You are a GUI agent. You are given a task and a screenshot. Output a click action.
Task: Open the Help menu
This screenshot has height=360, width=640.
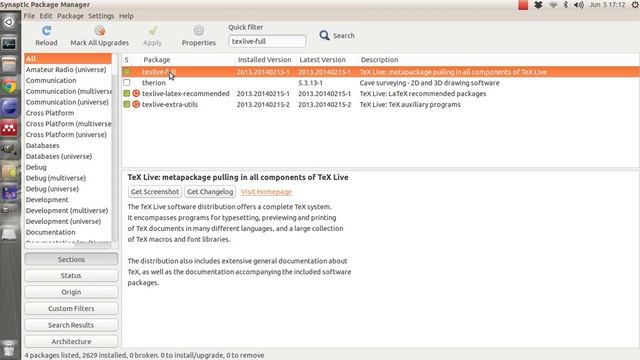[x=126, y=16]
